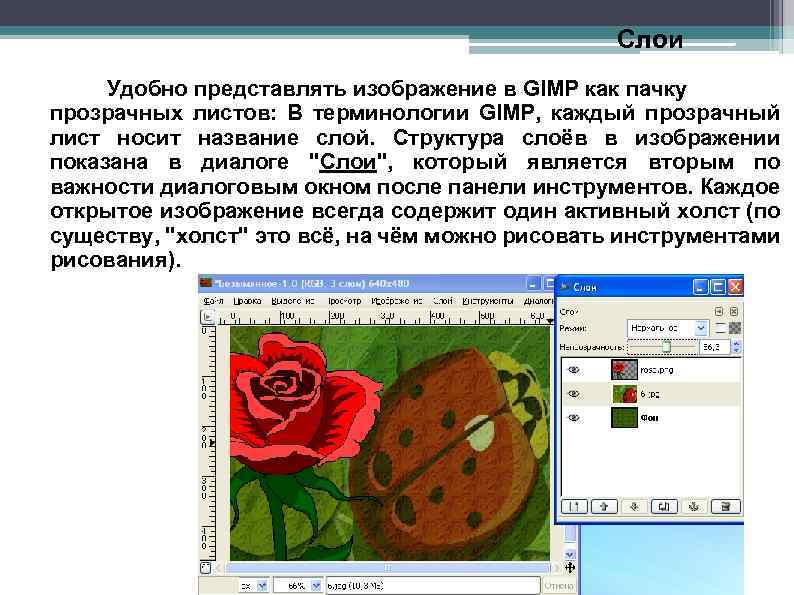
Task: Open the Просмотр menu
Action: pos(344,301)
